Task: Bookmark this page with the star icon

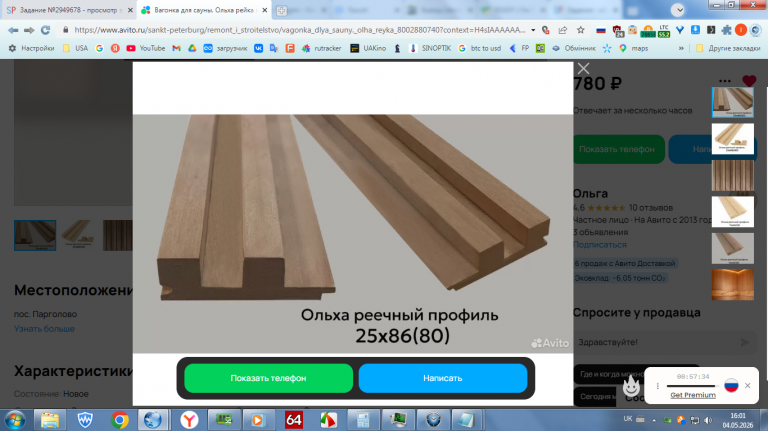Action: click(580, 30)
